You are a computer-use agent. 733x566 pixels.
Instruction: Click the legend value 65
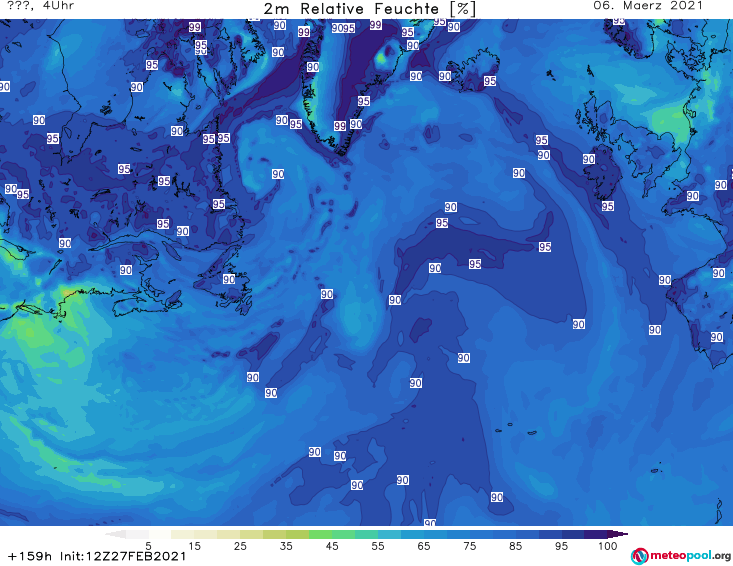click(x=424, y=546)
